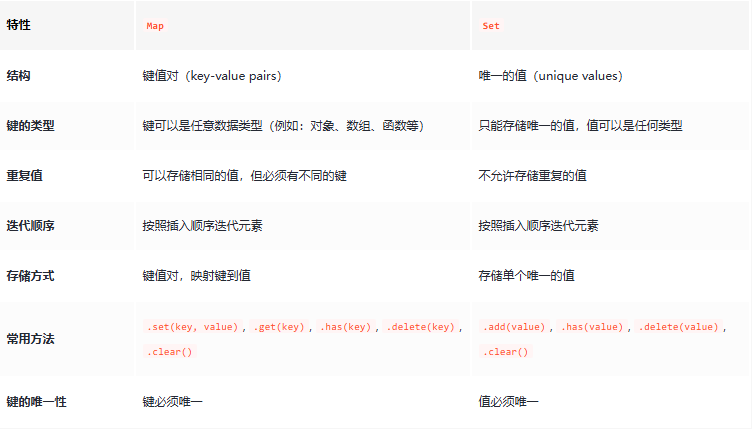Screen dimensions: 752x429
Task: Click the 结构 row label
Action: pos(19,76)
